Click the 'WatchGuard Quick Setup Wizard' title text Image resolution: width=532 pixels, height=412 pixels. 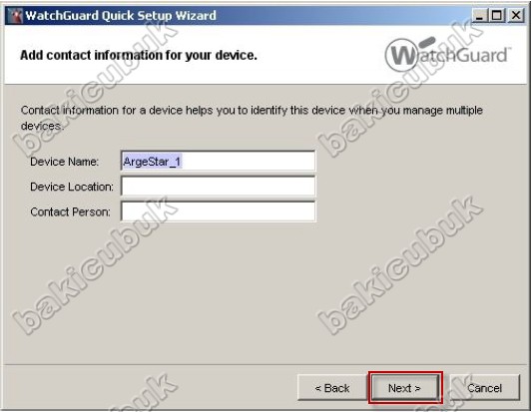pos(121,16)
